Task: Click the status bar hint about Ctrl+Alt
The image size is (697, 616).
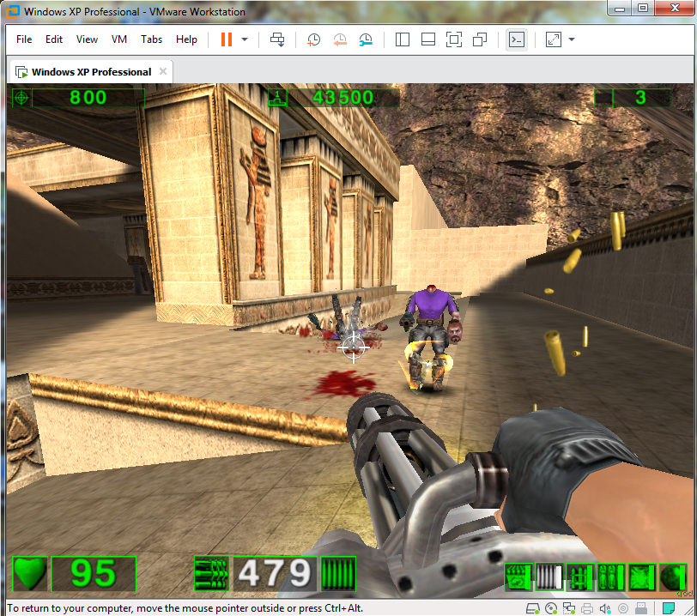Action: (185, 608)
